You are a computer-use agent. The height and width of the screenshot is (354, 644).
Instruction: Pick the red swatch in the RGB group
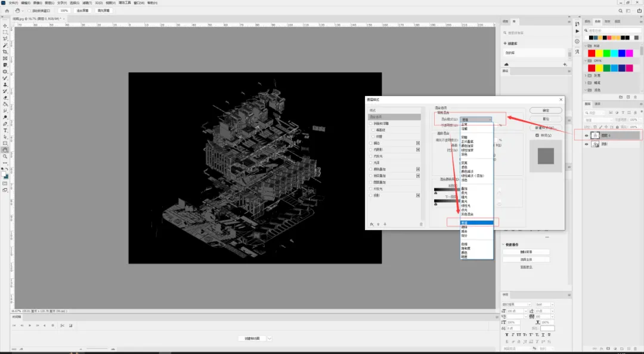point(592,54)
